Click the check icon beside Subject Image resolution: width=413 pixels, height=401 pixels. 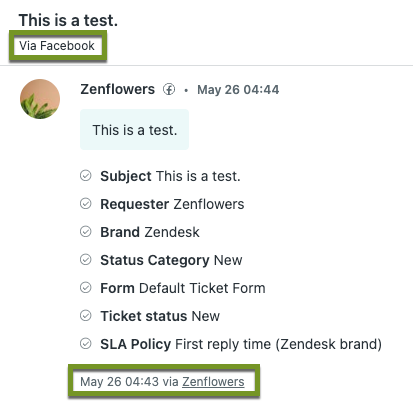86,175
